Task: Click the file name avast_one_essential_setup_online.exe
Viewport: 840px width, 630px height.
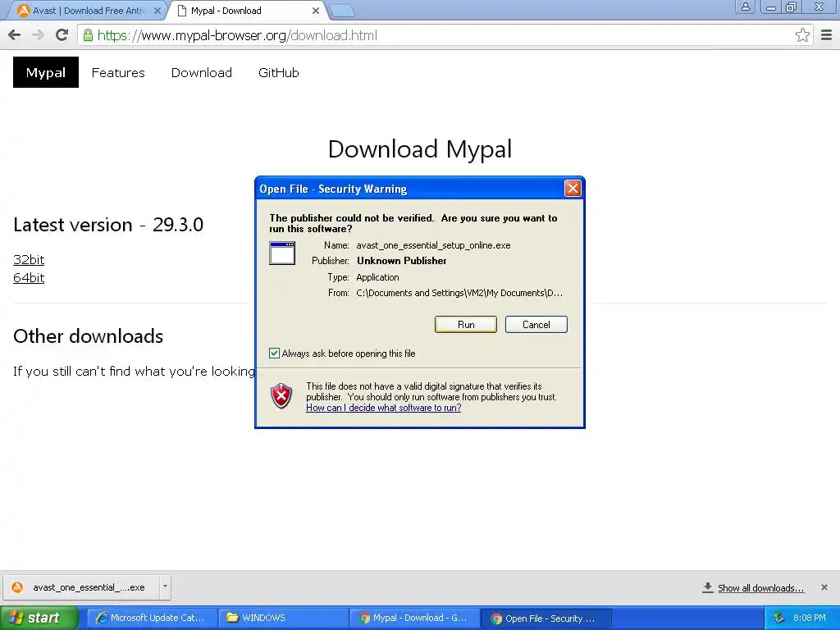Action: click(x=433, y=245)
